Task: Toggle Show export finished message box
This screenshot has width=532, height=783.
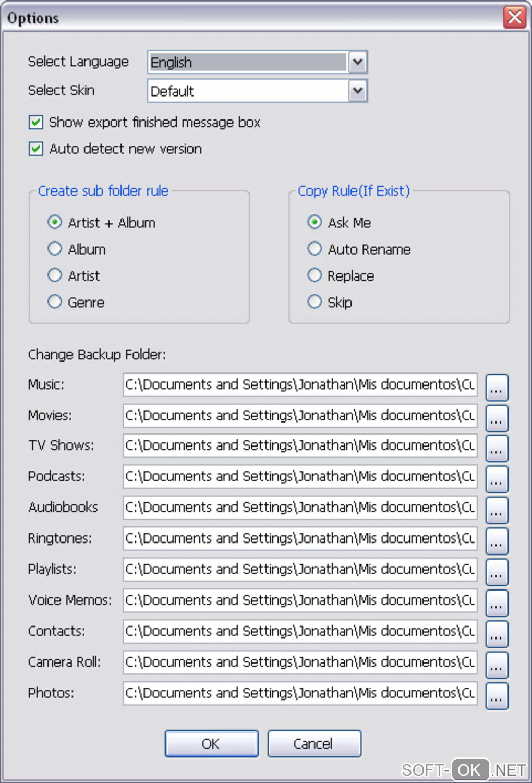Action: (36, 123)
